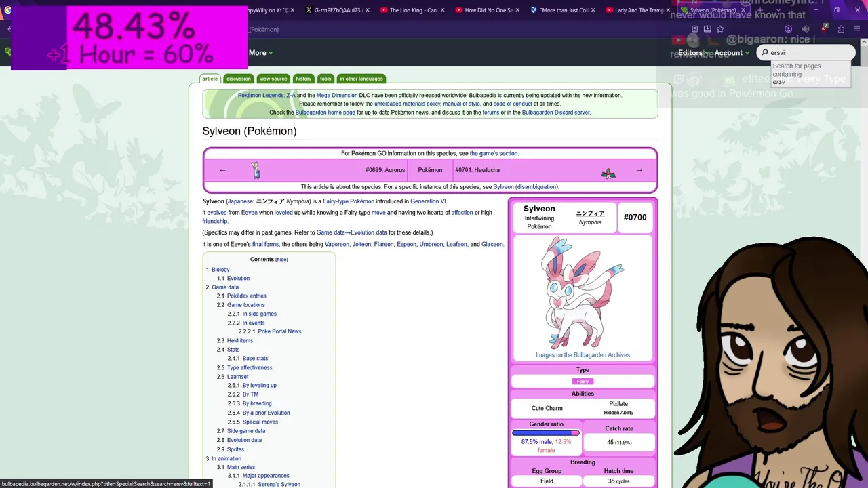Viewport: 868px width, 488px height.
Task: Open Images on the Bulbagarden Archives link
Action: [x=583, y=355]
